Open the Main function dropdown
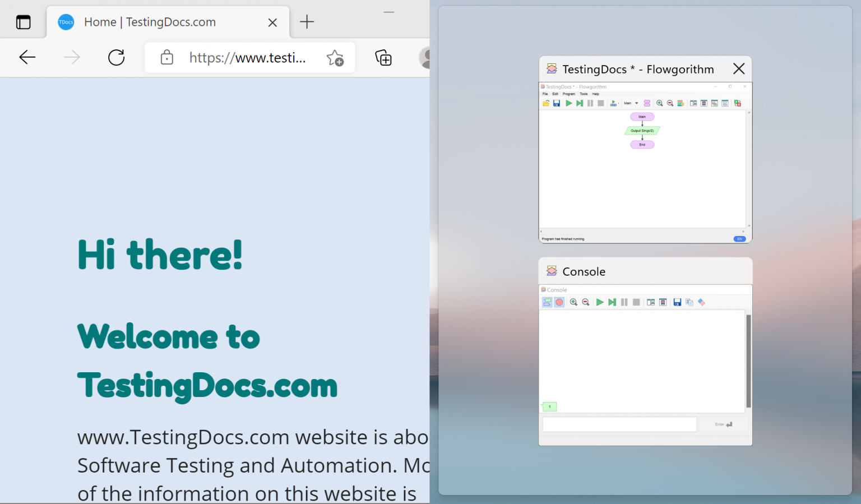Image resolution: width=861 pixels, height=504 pixels. [631, 103]
